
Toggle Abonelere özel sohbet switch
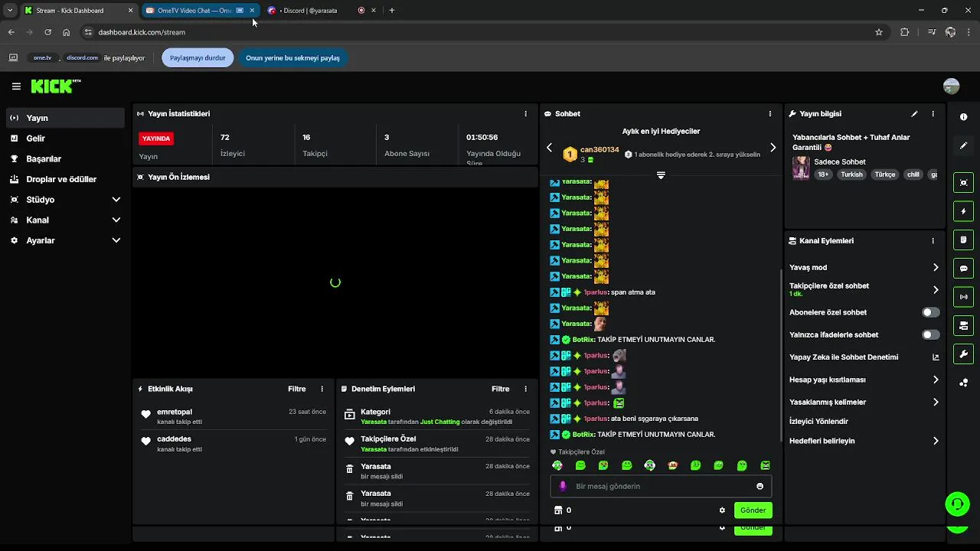tap(930, 312)
